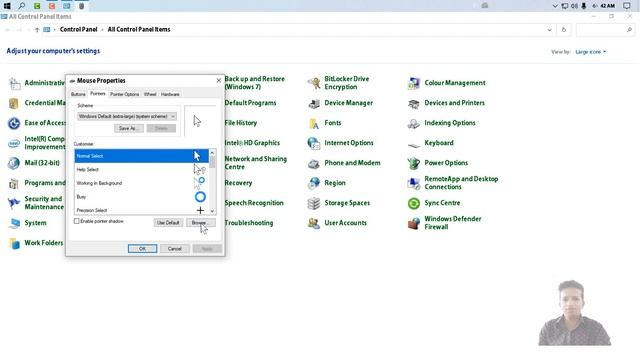Open the Speech Recognition link

point(254,203)
